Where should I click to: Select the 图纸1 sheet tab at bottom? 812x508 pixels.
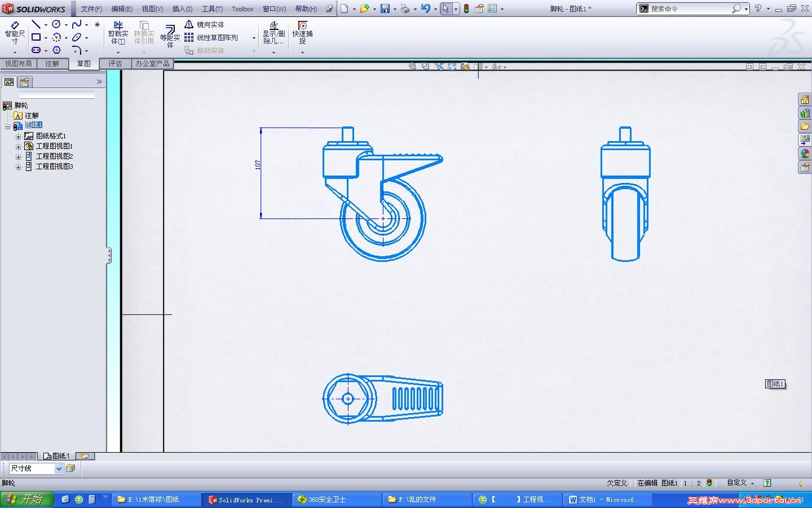(x=57, y=456)
